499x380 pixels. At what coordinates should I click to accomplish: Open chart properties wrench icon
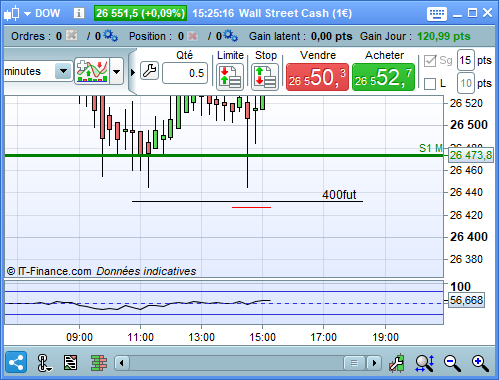pyautogui.click(x=397, y=363)
